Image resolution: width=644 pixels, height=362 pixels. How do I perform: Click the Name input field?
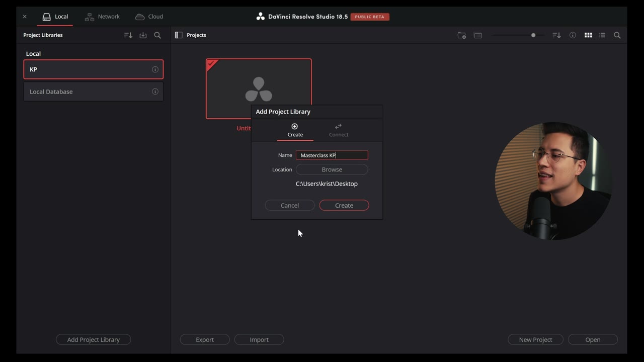[x=332, y=155]
